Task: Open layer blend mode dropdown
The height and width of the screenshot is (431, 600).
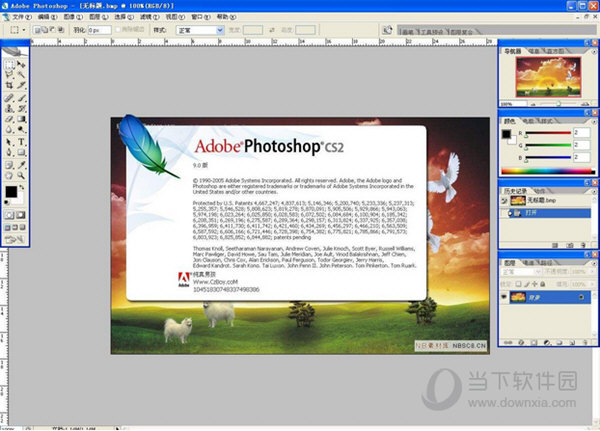Action: [x=521, y=272]
